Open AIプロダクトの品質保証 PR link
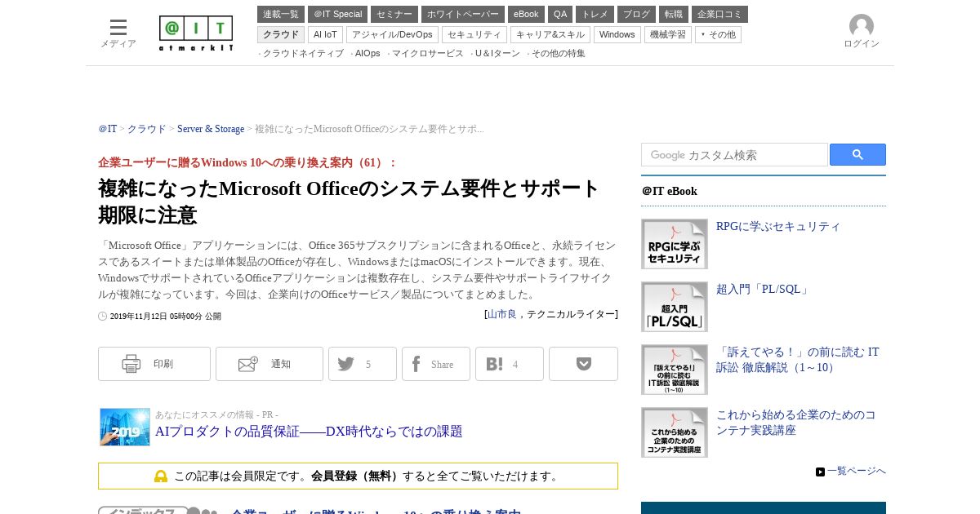 click(309, 432)
